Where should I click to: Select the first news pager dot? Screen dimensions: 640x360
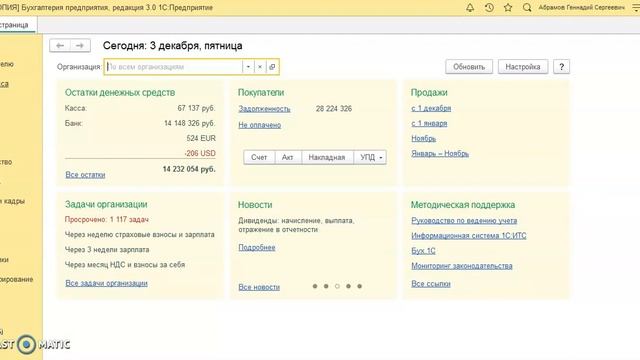[315, 286]
